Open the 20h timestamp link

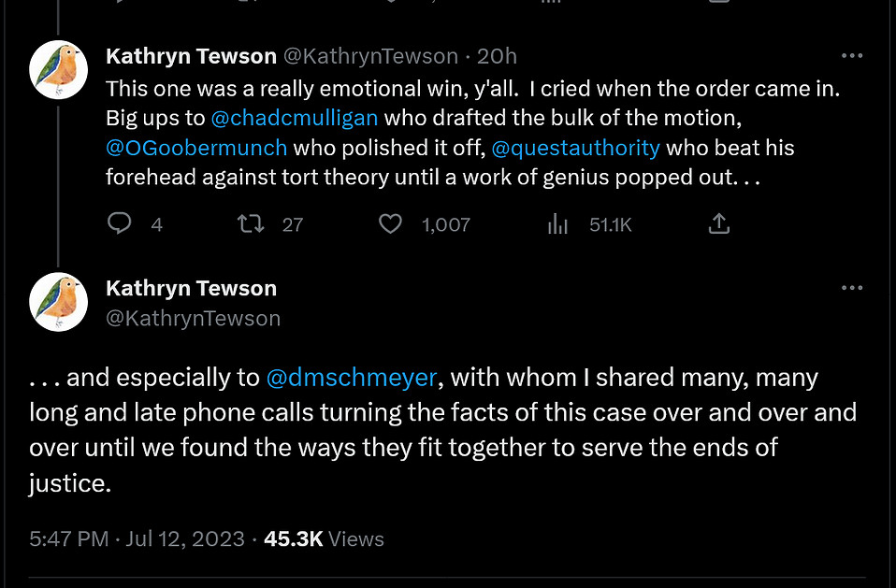point(497,56)
